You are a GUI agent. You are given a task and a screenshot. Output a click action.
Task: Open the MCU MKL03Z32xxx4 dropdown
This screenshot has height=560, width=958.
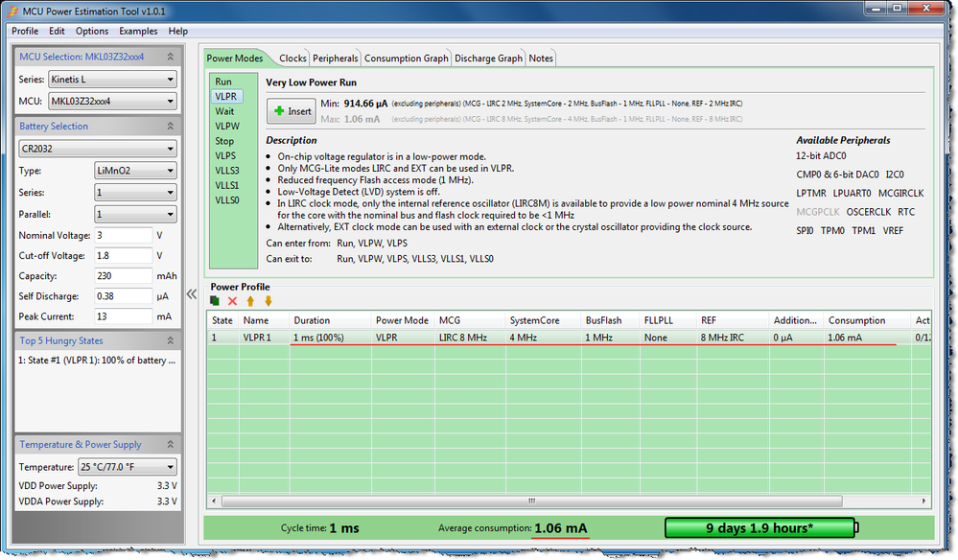click(112, 102)
